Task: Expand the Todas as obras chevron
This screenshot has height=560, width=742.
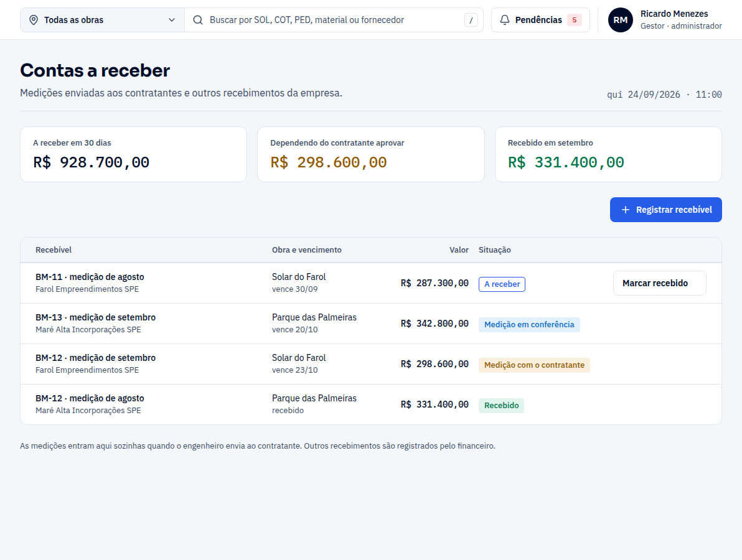Action: 172,20
